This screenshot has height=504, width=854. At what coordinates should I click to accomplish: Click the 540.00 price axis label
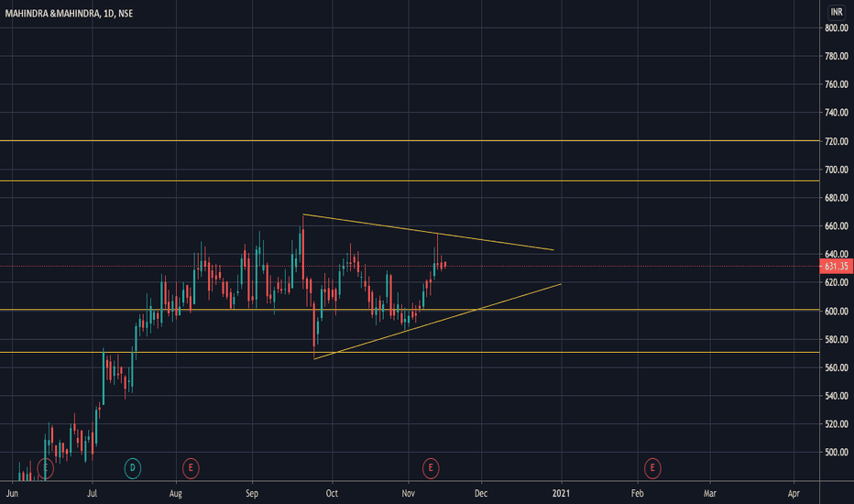click(x=837, y=396)
